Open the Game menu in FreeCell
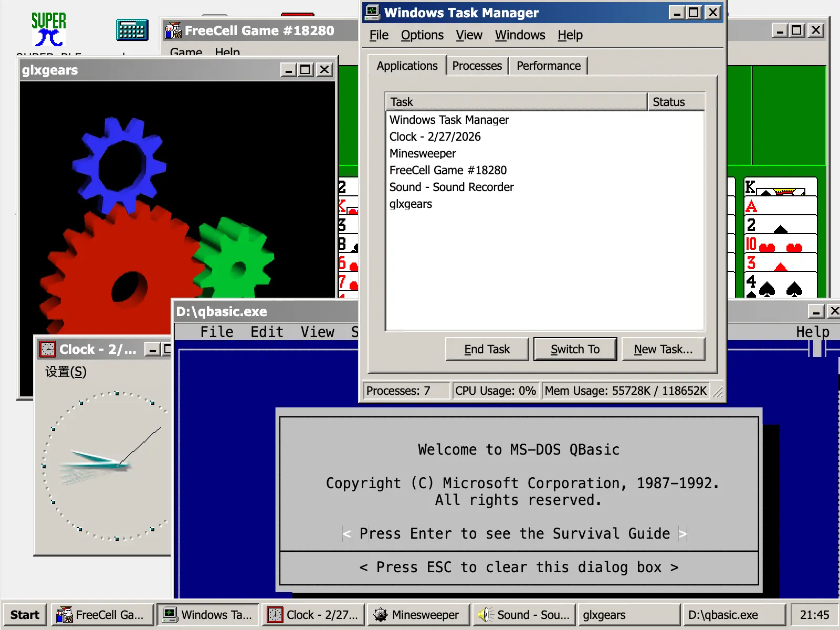This screenshot has height=630, width=840. (186, 51)
